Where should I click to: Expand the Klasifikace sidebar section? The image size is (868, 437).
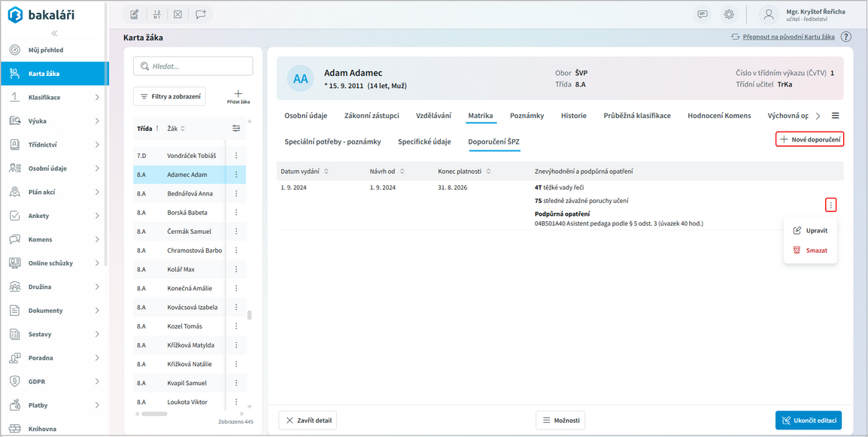(97, 98)
